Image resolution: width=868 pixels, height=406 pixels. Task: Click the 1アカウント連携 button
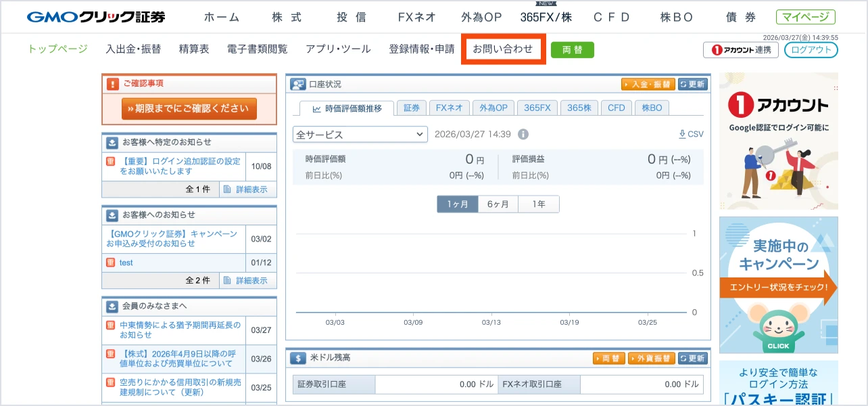[741, 50]
